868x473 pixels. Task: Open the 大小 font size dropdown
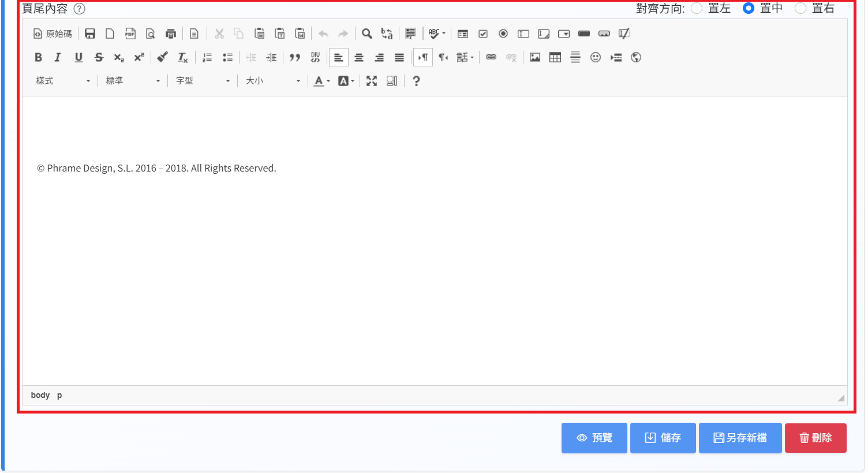[273, 81]
